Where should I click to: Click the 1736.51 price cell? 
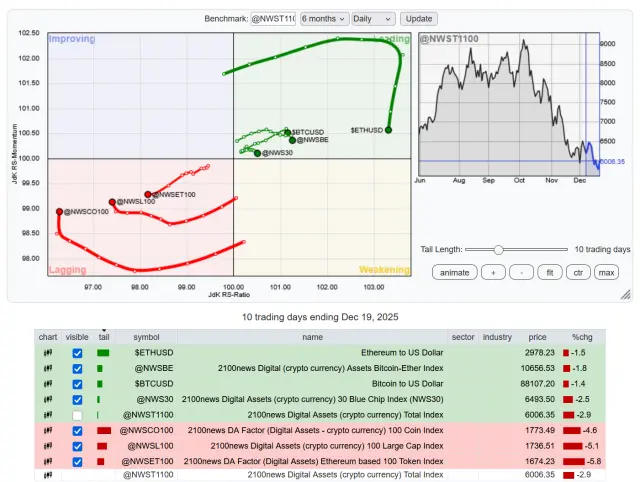coord(540,446)
